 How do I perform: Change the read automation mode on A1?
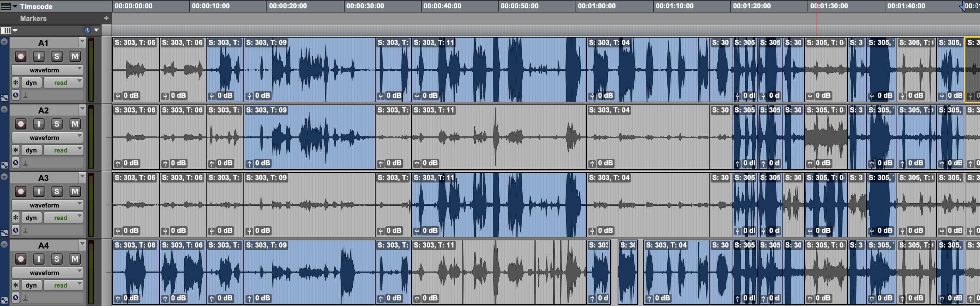coord(64,83)
